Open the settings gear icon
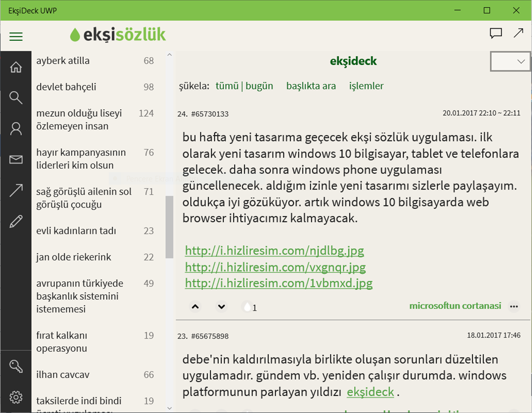Screen dimensions: 532x413 click(x=16, y=397)
